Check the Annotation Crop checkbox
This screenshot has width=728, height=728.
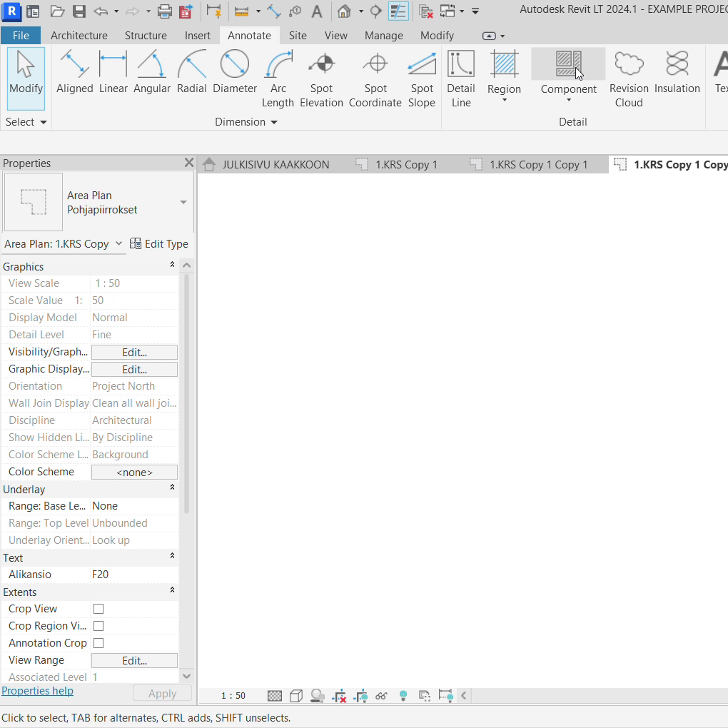(98, 643)
